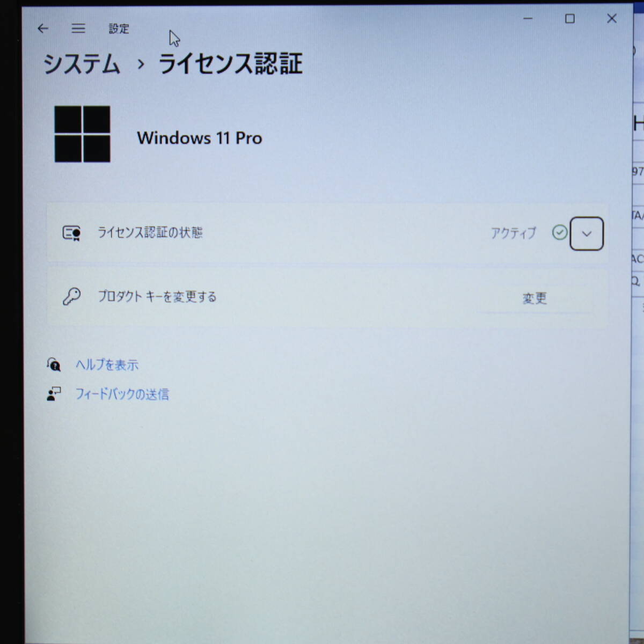The width and height of the screenshot is (644, 644).
Task: Click the license certificate icon
Action: [x=72, y=233]
